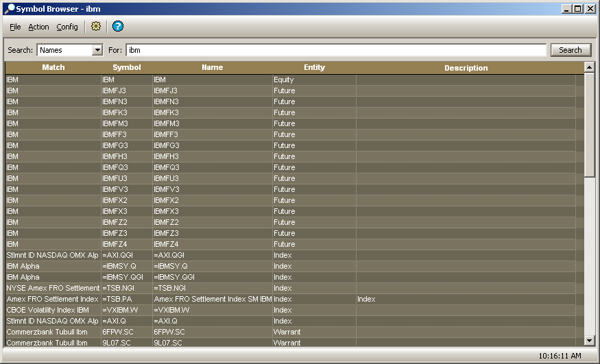Select symbol IBMFN3
The image size is (600, 364).
pos(127,101)
